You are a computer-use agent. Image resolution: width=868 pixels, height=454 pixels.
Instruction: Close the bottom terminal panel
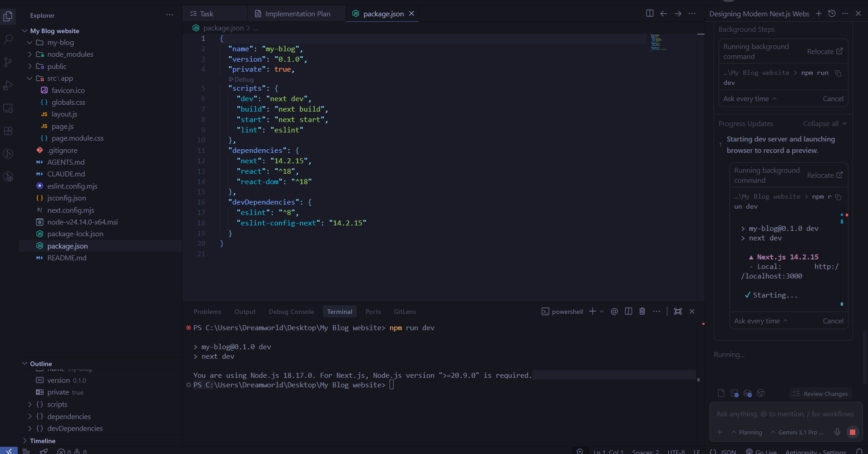coord(692,311)
